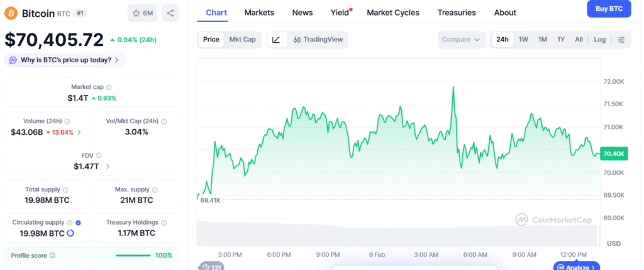Click Max. supply info icon
The height and width of the screenshot is (270, 644).
point(155,190)
